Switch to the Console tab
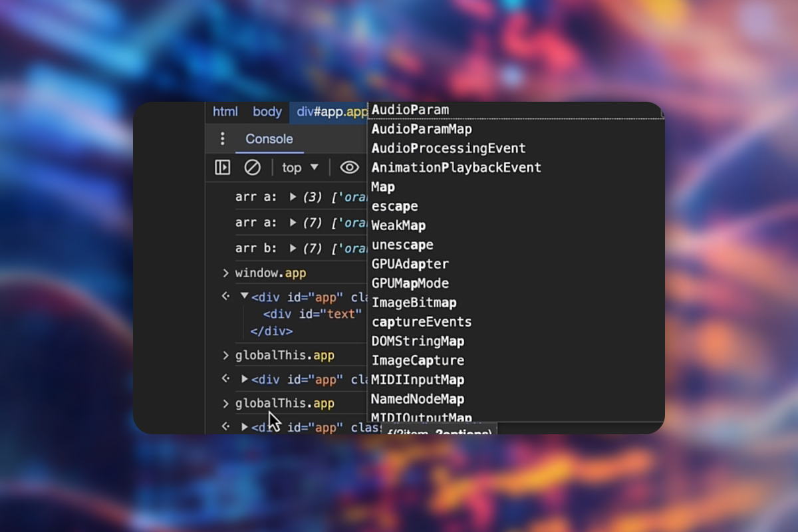This screenshot has width=798, height=532. 269,139
